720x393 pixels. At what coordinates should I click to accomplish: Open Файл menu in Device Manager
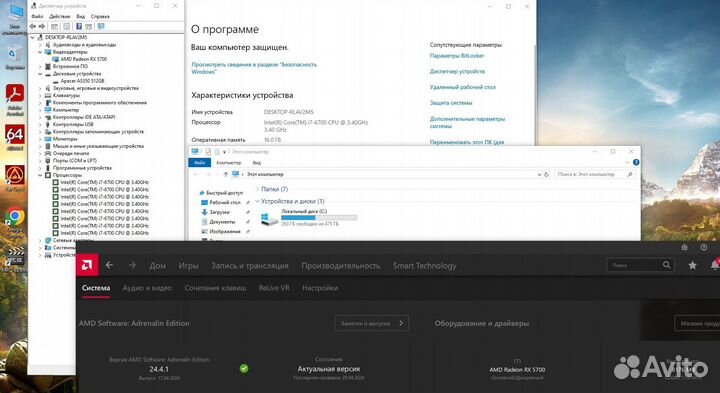click(37, 16)
